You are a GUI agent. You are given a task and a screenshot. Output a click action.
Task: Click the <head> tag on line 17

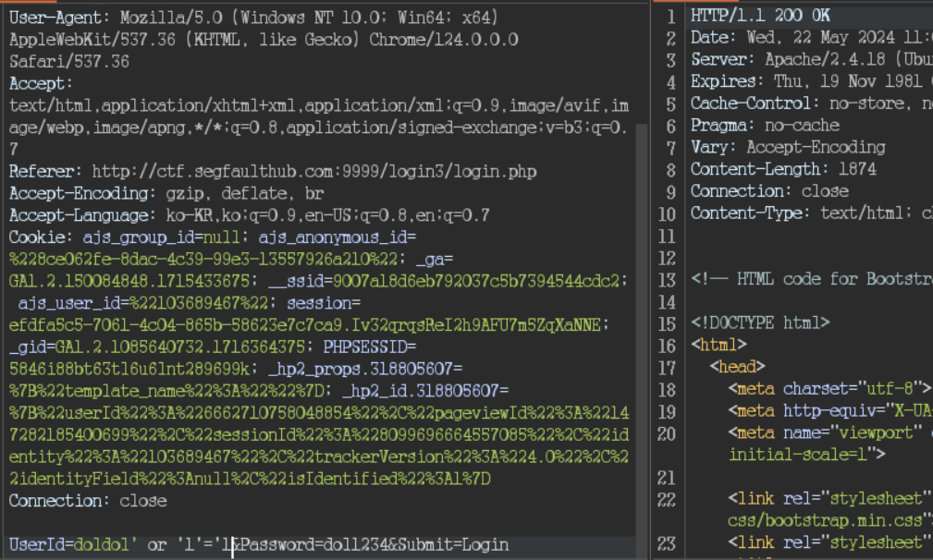737,367
